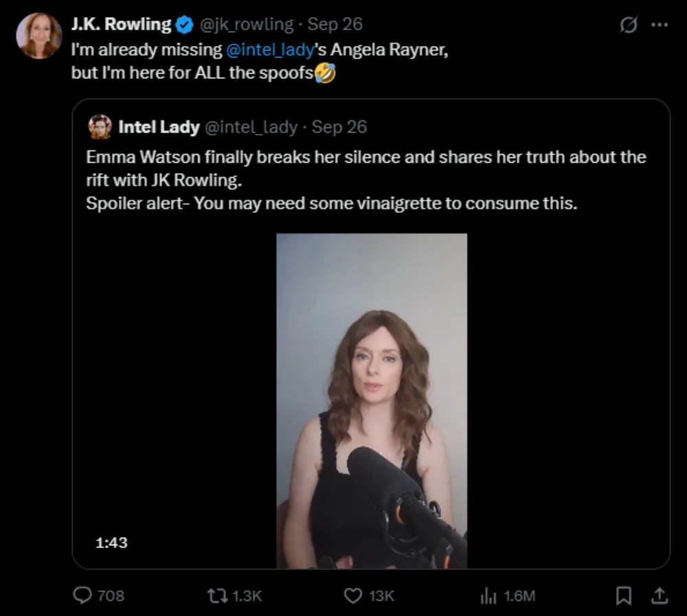Click the Grok slashed-circle icon
687x616 pixels.
point(627,25)
